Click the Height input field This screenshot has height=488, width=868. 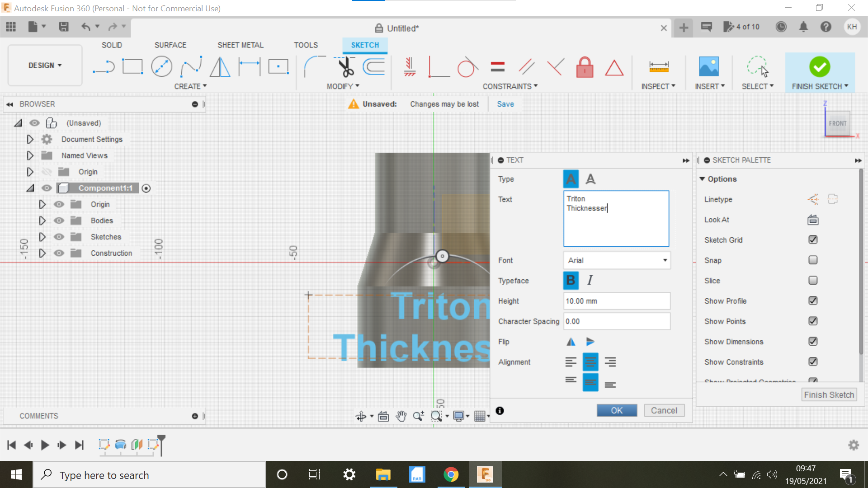617,301
